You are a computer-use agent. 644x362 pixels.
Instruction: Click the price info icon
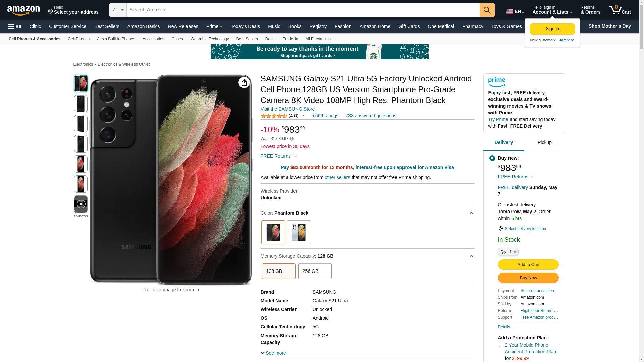point(292,139)
